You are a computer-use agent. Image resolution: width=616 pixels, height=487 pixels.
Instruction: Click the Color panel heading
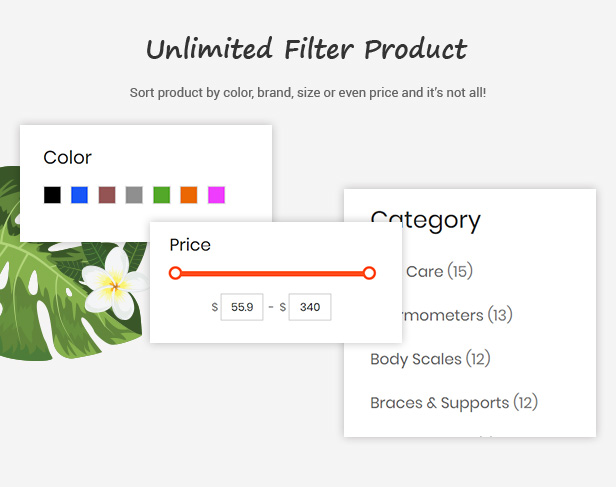[x=68, y=158]
